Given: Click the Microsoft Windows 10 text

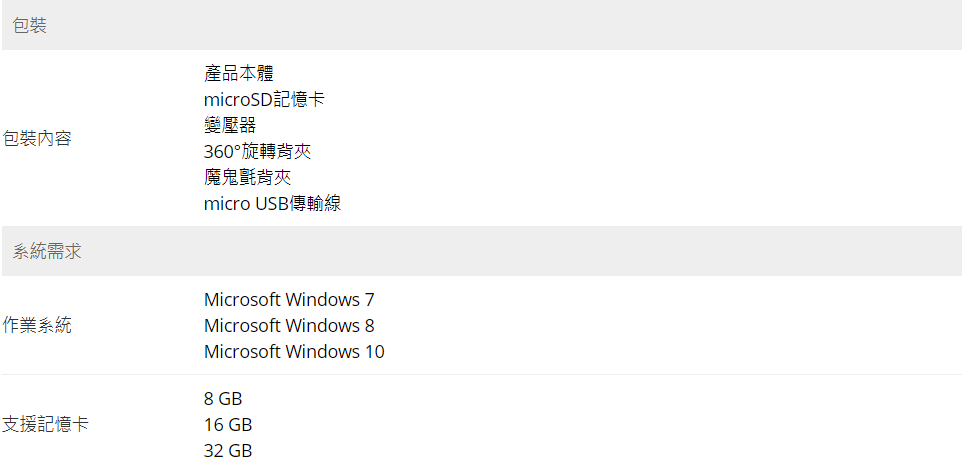Looking at the screenshot, I should pyautogui.click(x=294, y=352).
